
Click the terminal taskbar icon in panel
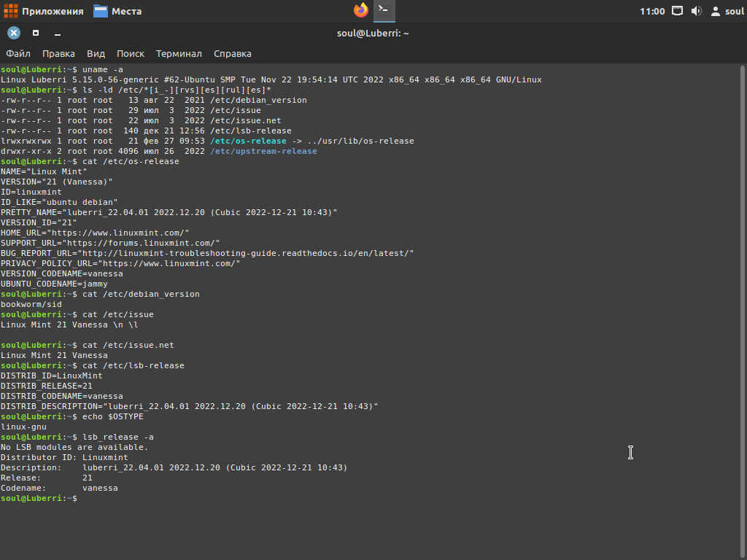(384, 10)
